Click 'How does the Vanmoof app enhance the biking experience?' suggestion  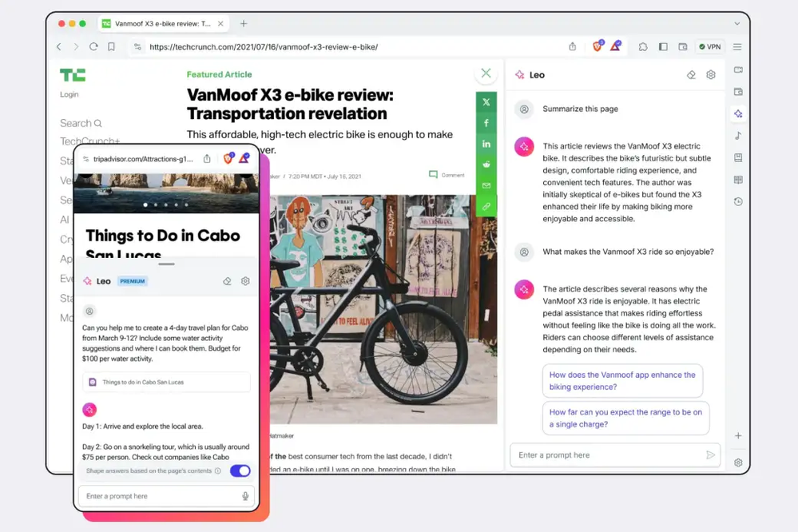point(622,381)
